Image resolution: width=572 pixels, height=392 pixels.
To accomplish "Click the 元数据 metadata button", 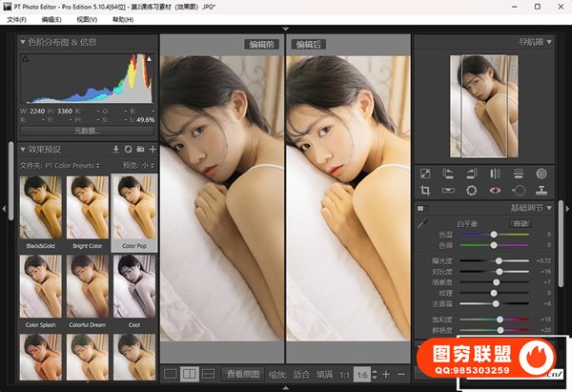I will click(88, 131).
